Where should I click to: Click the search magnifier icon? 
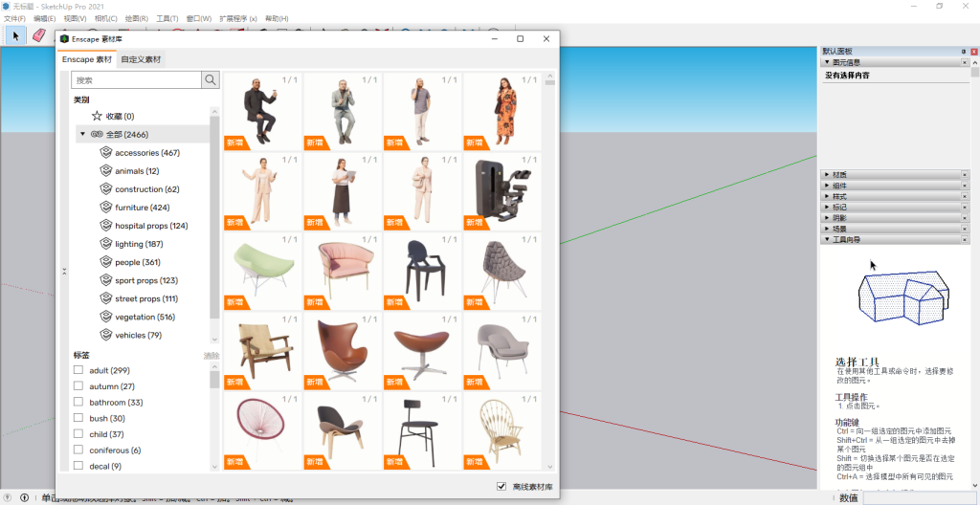click(211, 80)
